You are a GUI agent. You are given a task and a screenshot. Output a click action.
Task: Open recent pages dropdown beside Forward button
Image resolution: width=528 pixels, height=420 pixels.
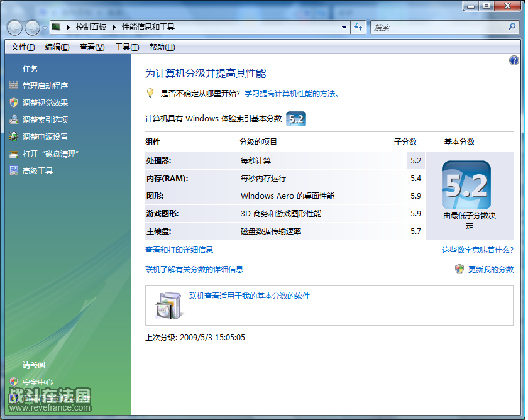point(45,28)
